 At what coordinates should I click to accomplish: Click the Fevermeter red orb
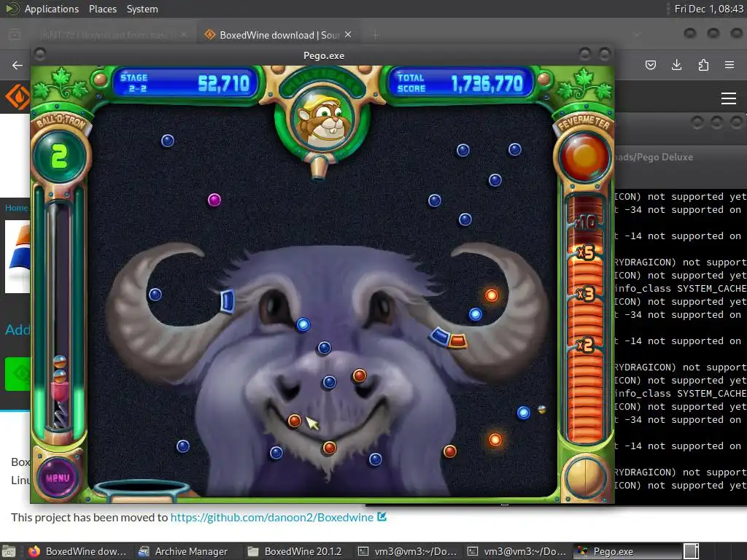(584, 157)
